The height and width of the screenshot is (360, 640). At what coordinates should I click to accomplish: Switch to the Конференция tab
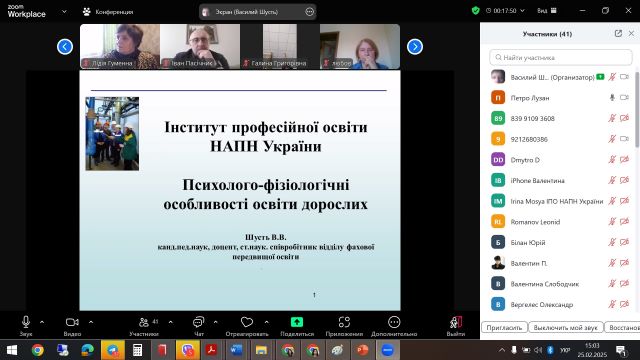(x=108, y=12)
